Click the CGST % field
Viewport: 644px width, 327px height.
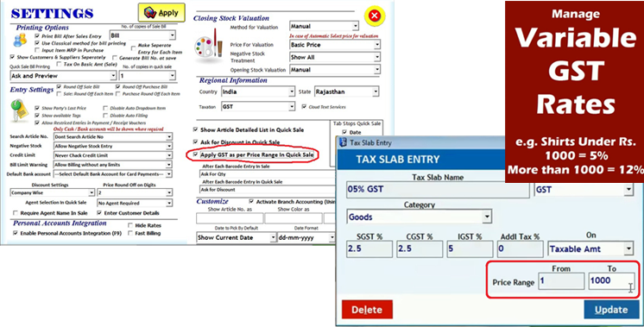pos(420,249)
